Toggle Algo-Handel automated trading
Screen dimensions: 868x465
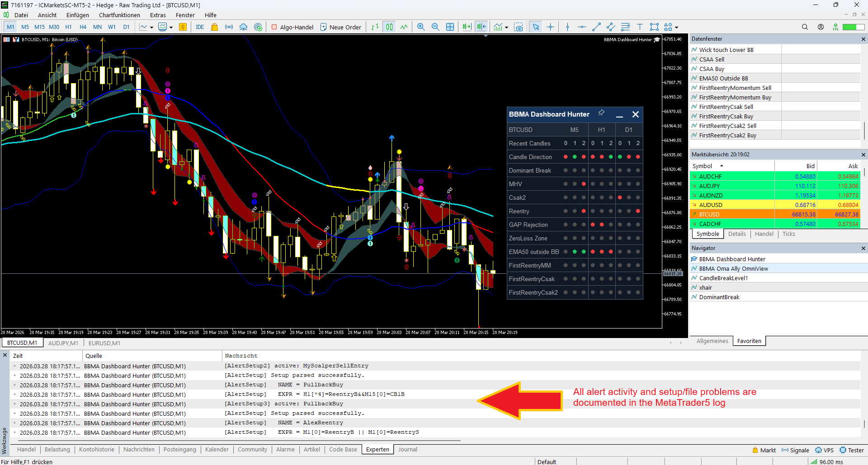pos(292,27)
